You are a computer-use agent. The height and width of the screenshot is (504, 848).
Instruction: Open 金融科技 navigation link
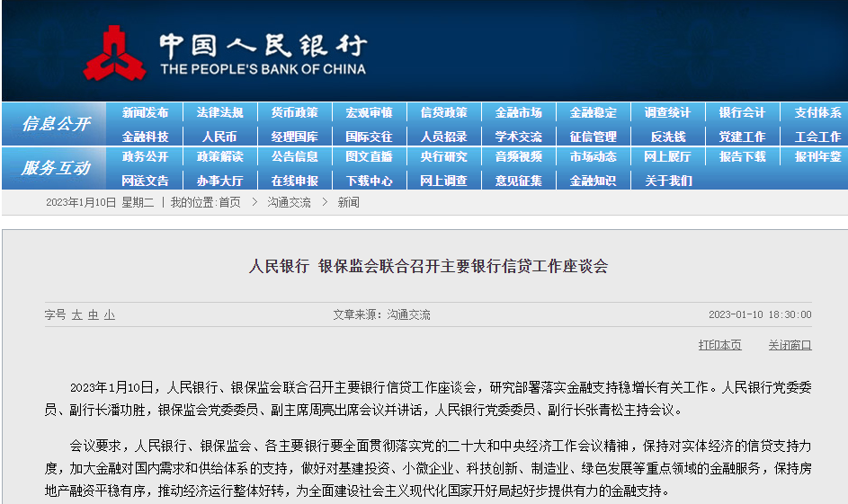pos(145,137)
